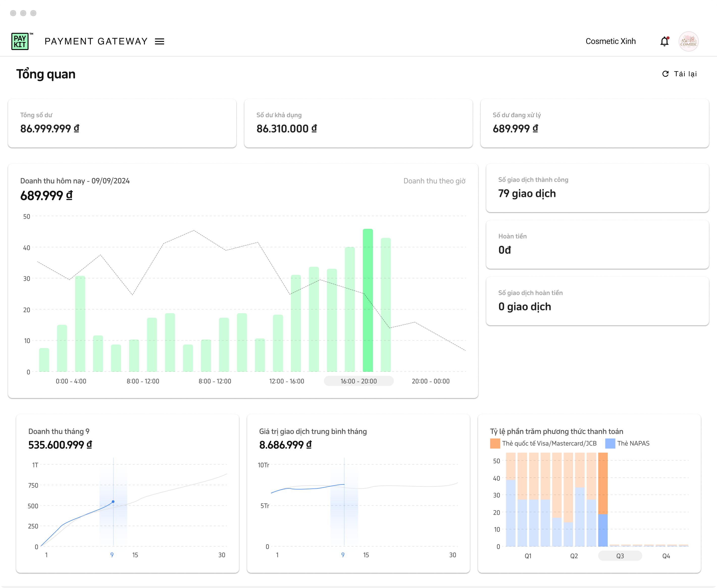Click the Số giao dịch thành công card
The image size is (717, 588).
[597, 188]
